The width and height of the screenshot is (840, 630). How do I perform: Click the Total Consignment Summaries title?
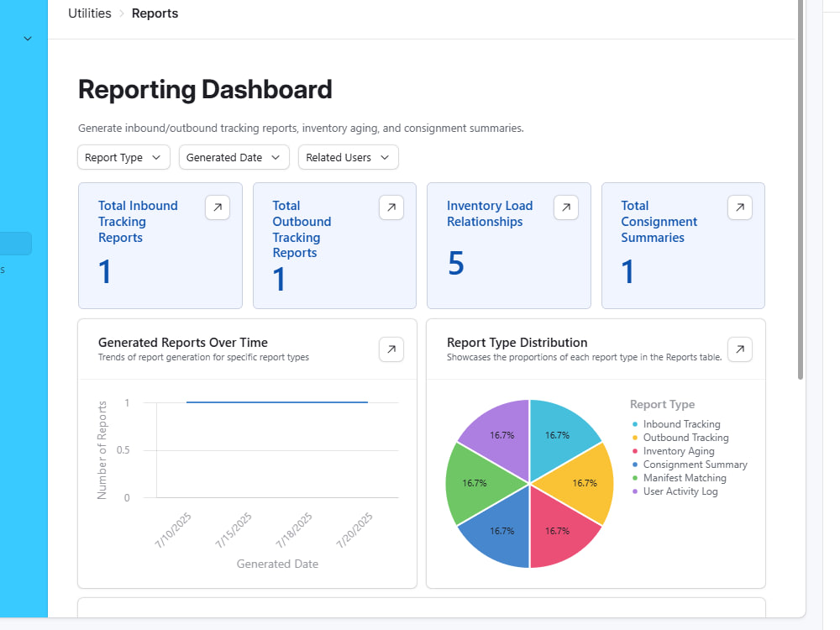(x=659, y=222)
